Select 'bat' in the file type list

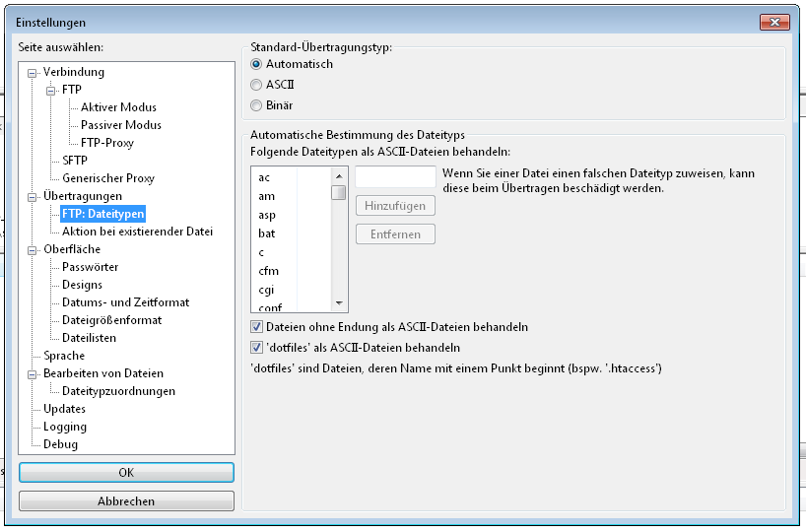click(267, 233)
